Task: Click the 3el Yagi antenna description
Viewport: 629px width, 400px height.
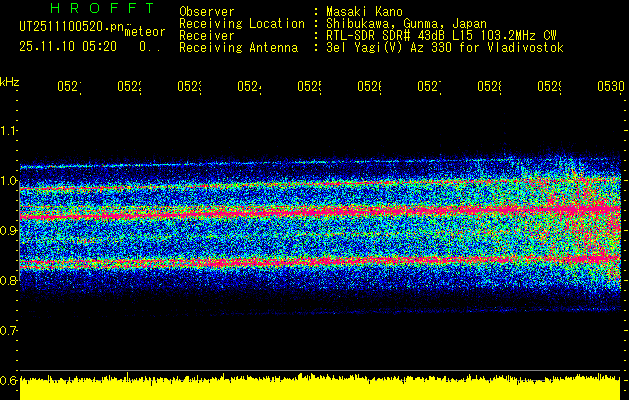Action: click(x=445, y=48)
